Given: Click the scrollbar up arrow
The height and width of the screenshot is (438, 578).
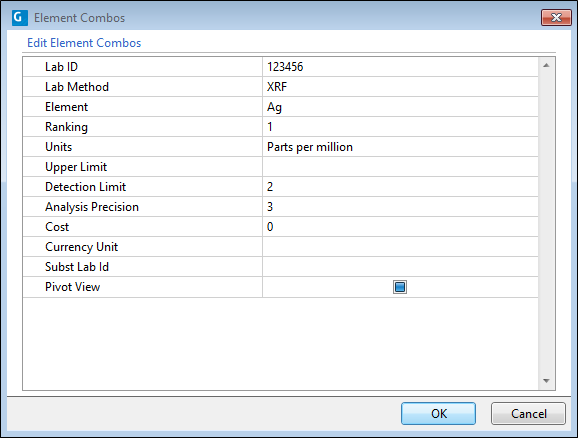Looking at the screenshot, I should [x=546, y=65].
